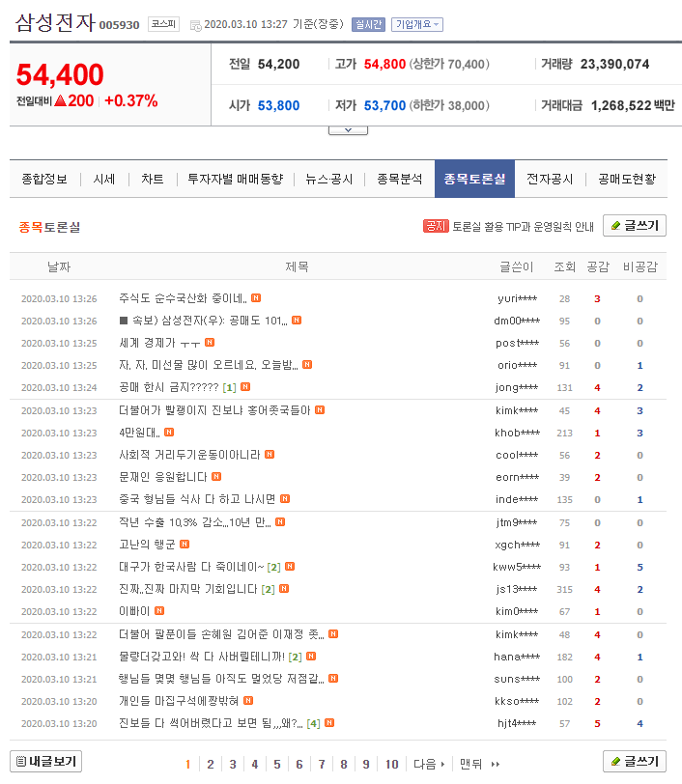Click new icon beside 세계 경제가 post
The height and width of the screenshot is (784, 682).
pyautogui.click(x=210, y=343)
